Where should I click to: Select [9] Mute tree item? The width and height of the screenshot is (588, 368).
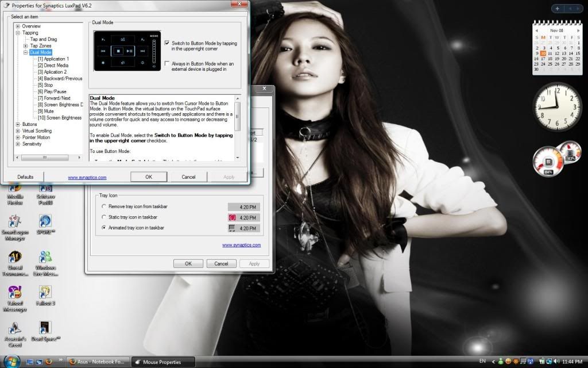click(46, 111)
